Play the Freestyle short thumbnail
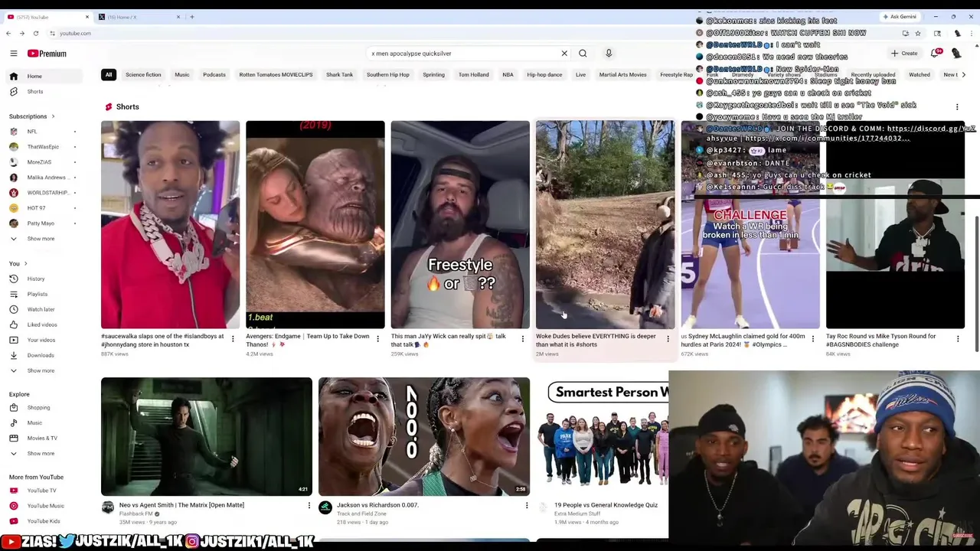Screen dimensions: 980x551 (x=460, y=224)
